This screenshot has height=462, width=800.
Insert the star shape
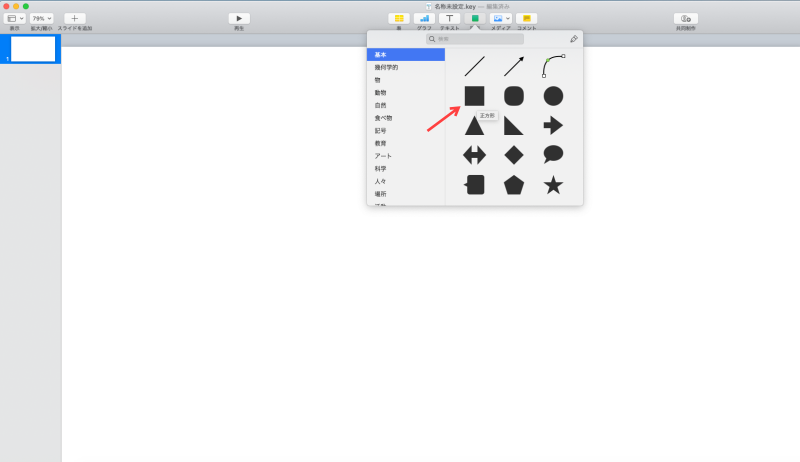pyautogui.click(x=553, y=185)
